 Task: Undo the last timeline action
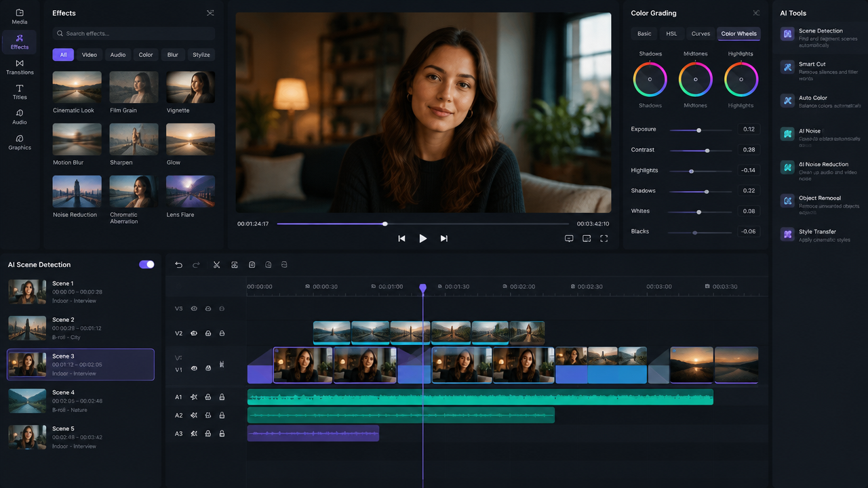click(x=178, y=264)
